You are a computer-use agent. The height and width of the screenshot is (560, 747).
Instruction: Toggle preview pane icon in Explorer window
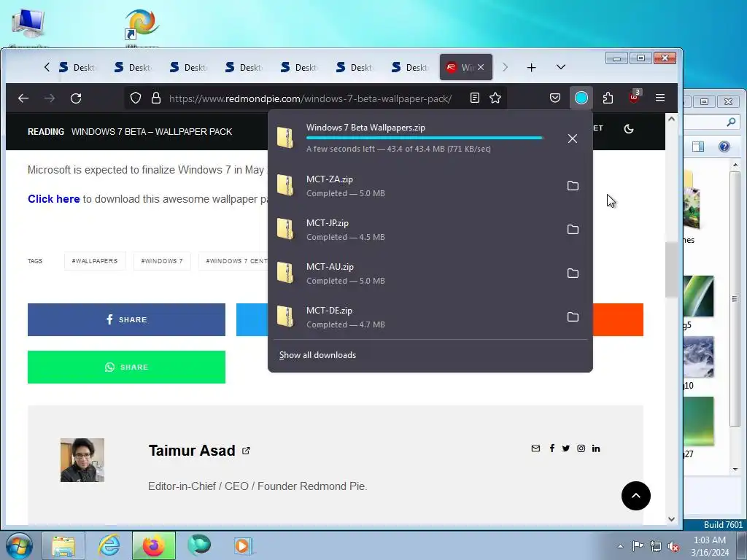(x=698, y=147)
